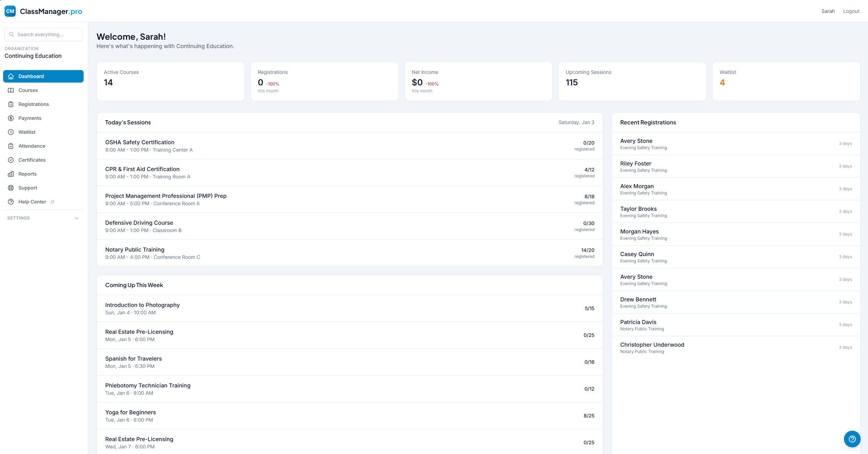
Task: Open the Sarah account menu
Action: click(x=828, y=11)
